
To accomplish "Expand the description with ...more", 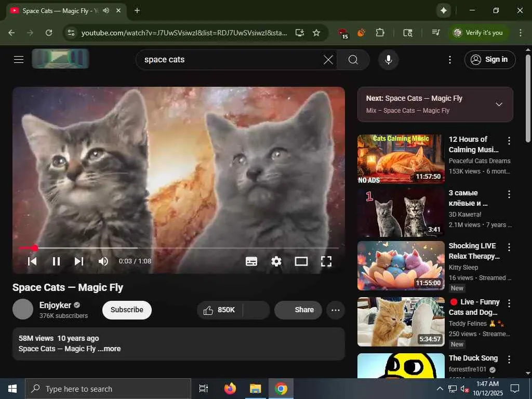I will (109, 349).
